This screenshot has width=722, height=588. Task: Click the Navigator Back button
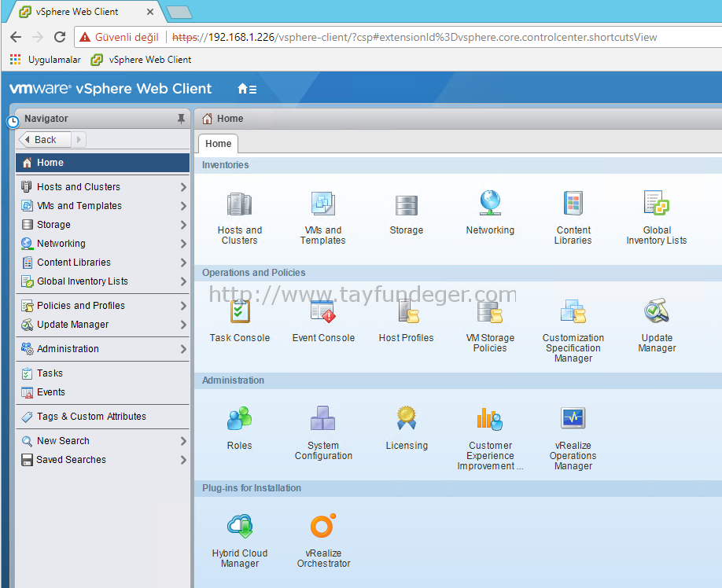[45, 139]
